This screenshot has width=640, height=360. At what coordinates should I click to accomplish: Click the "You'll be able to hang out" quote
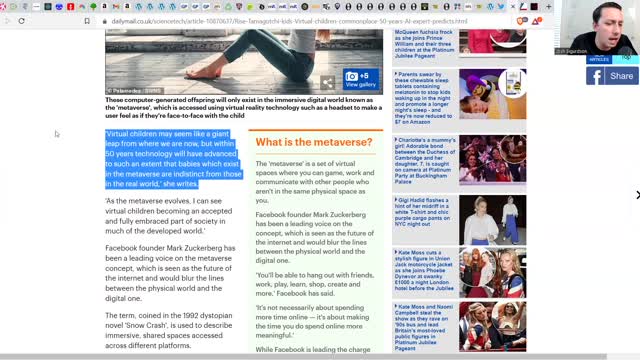tap(315, 284)
